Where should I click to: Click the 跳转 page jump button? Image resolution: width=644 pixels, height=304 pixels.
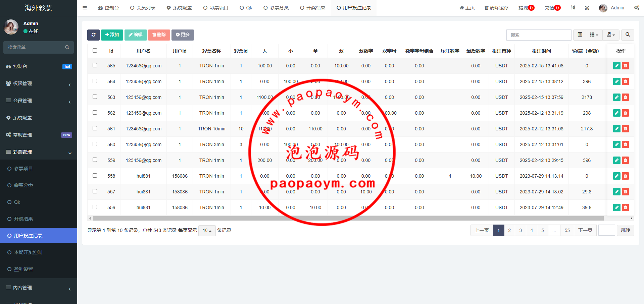(625, 230)
